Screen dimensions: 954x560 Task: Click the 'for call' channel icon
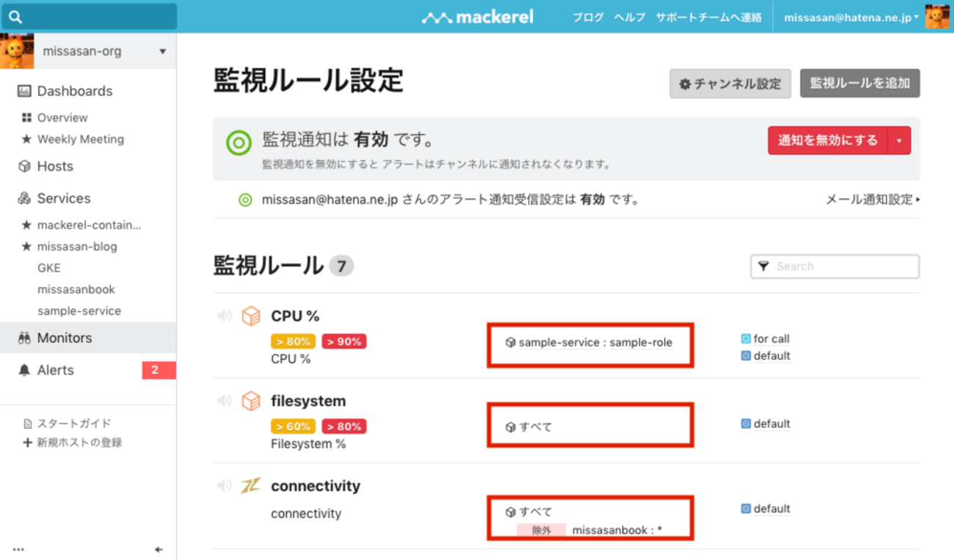pyautogui.click(x=746, y=338)
